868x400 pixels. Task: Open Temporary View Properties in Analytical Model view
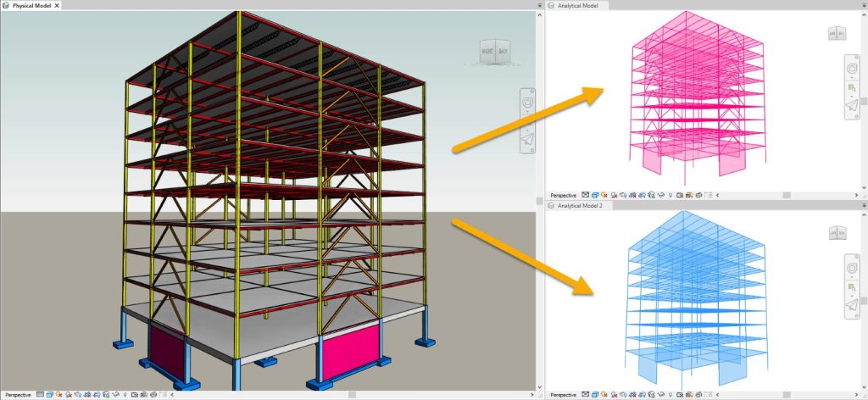[679, 195]
